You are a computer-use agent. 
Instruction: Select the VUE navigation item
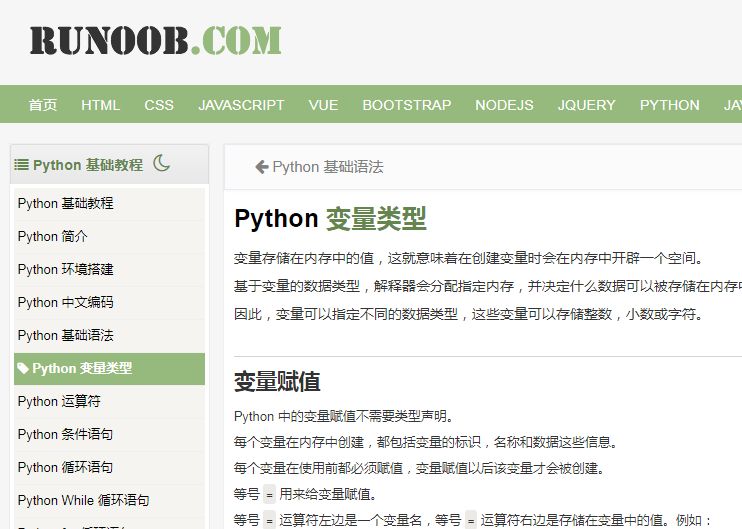click(323, 105)
